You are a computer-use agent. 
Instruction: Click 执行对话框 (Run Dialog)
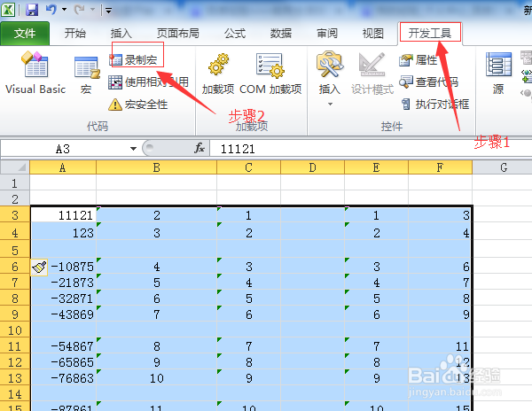(435, 104)
